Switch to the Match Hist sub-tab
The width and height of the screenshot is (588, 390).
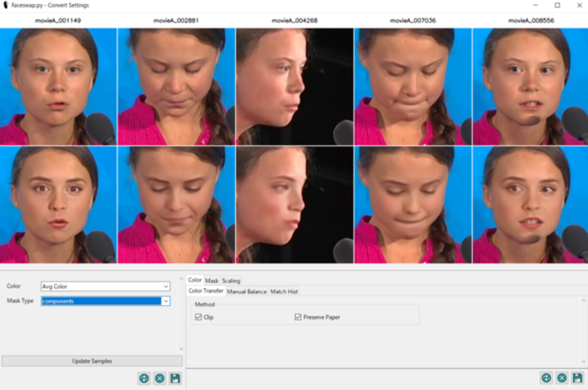pos(284,291)
